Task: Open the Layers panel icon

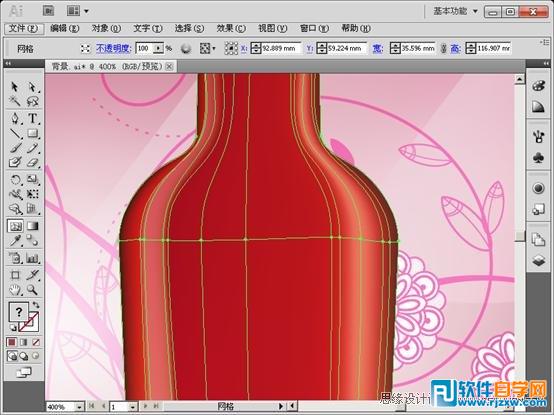Action: point(538,261)
